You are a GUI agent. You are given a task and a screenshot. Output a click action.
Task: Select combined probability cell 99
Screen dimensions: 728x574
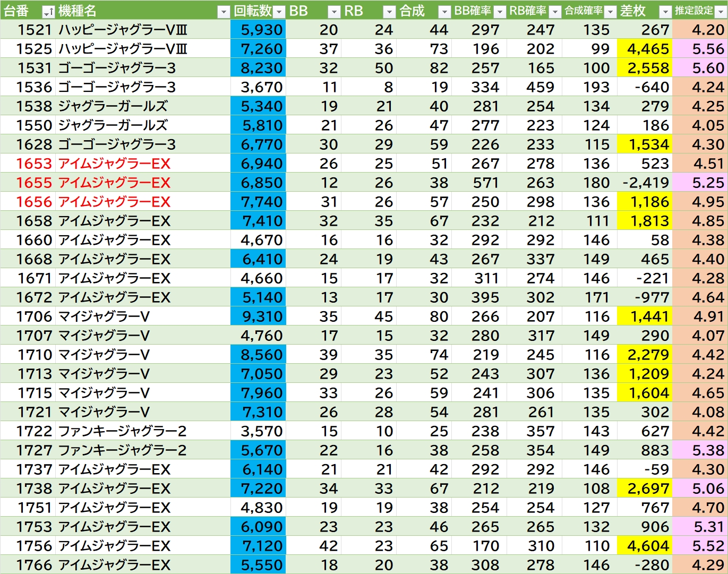point(589,49)
